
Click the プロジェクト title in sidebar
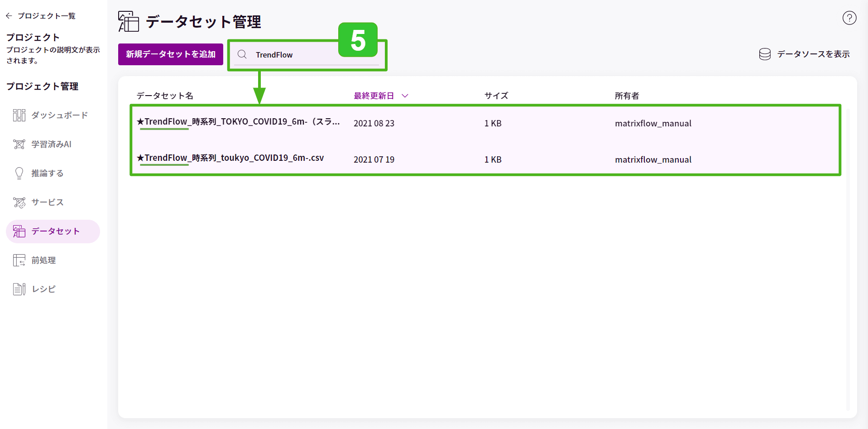point(33,37)
